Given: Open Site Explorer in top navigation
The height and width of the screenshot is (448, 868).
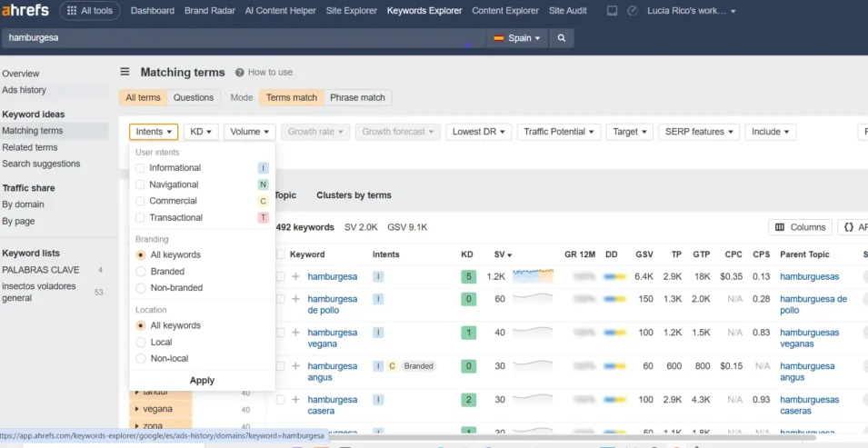Looking at the screenshot, I should (x=352, y=11).
